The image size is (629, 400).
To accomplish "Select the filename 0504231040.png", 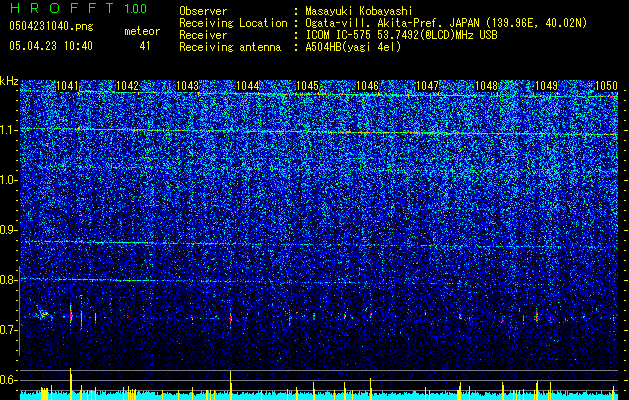I will (x=51, y=27).
